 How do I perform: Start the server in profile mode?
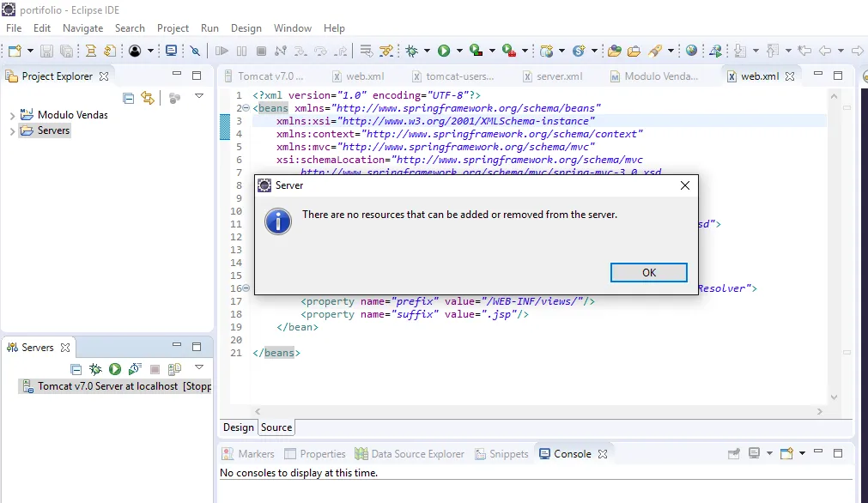coord(134,369)
